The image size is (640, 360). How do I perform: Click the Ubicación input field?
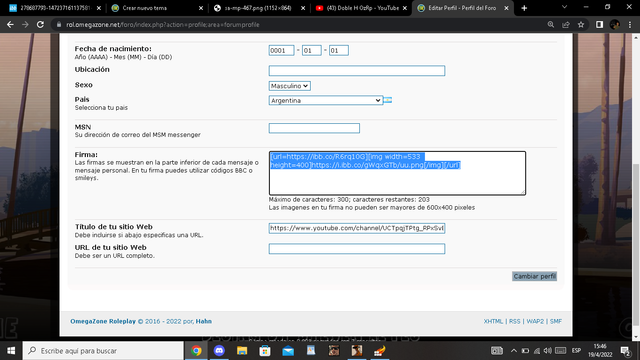[x=357, y=71]
